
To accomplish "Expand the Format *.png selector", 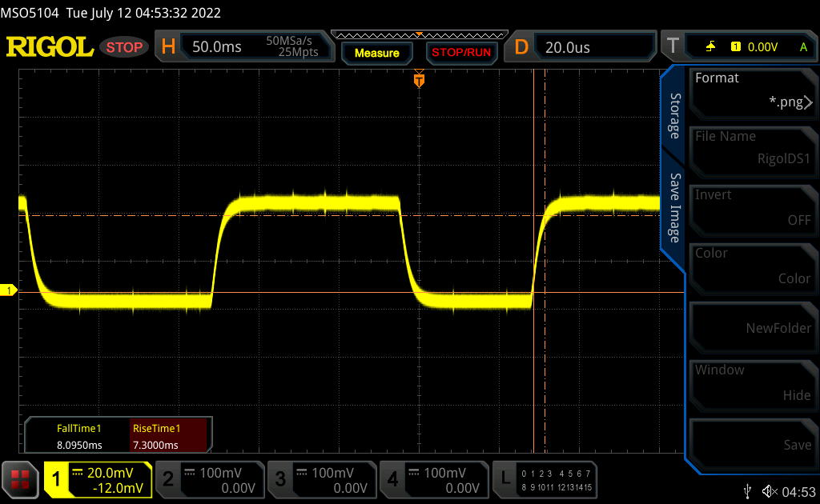I will pos(753,90).
